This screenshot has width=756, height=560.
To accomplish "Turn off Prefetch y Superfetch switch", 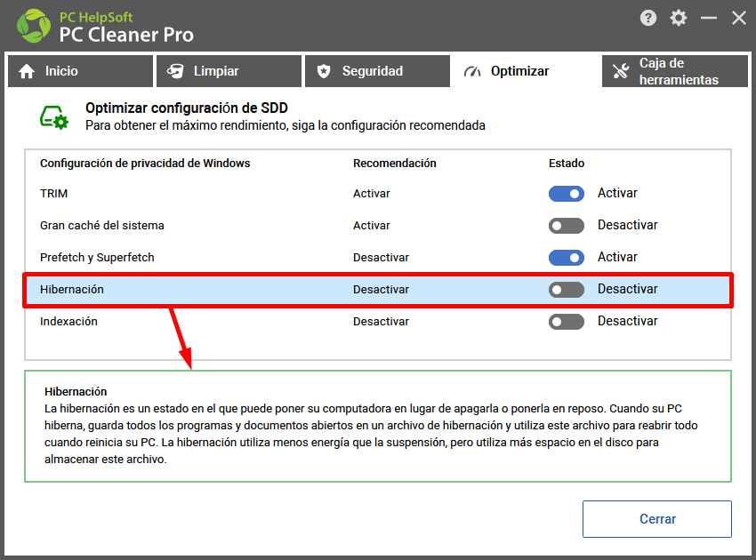I will click(566, 258).
